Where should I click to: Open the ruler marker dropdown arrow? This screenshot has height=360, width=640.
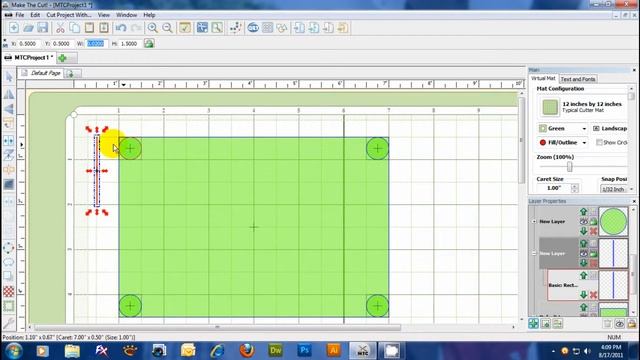click(x=123, y=85)
